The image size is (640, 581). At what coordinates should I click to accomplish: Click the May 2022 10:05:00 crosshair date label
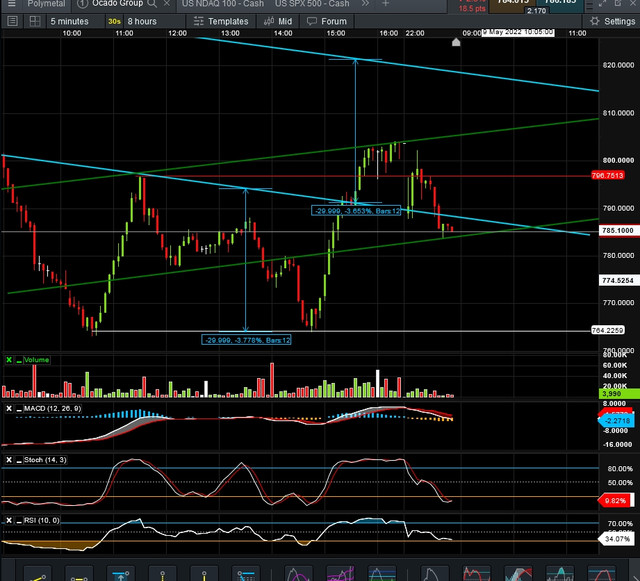[x=518, y=32]
